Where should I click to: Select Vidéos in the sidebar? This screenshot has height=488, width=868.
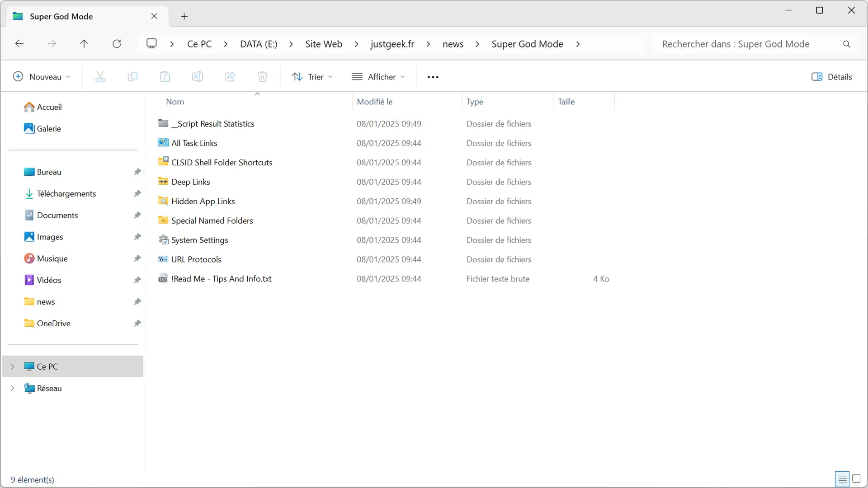[x=49, y=280]
